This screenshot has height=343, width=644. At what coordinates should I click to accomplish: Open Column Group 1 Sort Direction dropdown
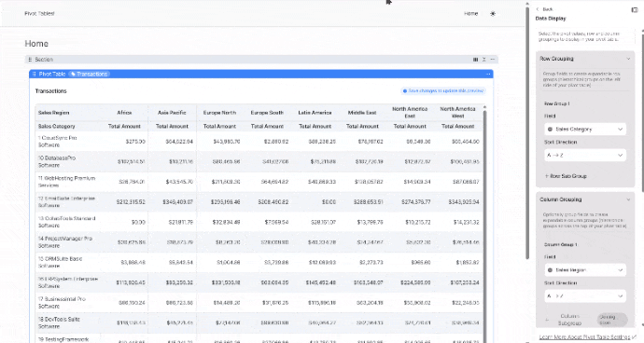pyautogui.click(x=585, y=295)
